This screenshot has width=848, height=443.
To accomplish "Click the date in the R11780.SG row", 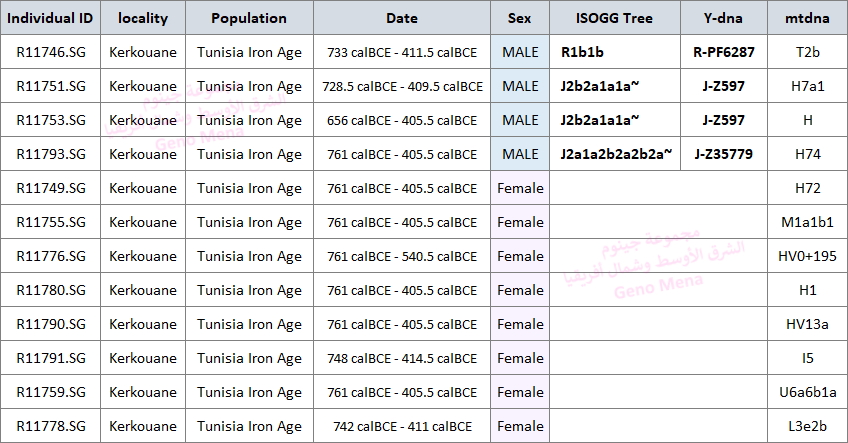I will 402,290.
